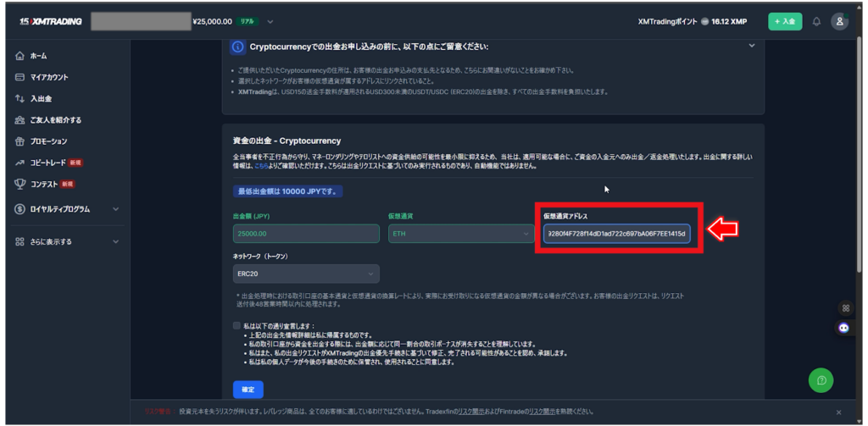868x426 pixels.
Task: Select コピートレード in the sidebar
Action: coord(48,162)
